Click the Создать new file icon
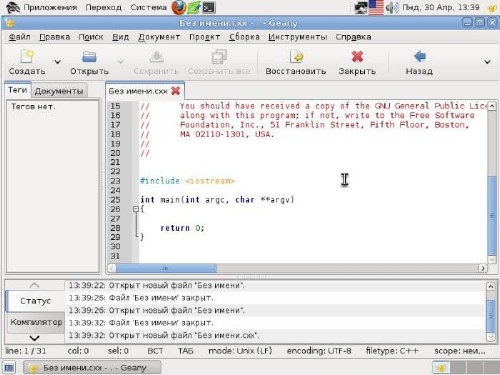 click(x=27, y=56)
